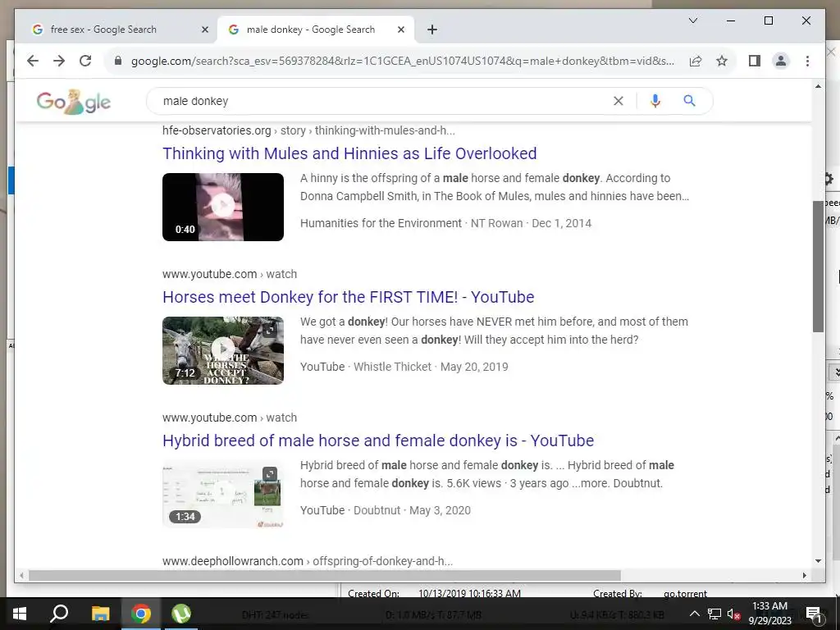The width and height of the screenshot is (840, 630).
Task: Expand preview on the 7:12 video thumbnail
Action: coord(270,330)
